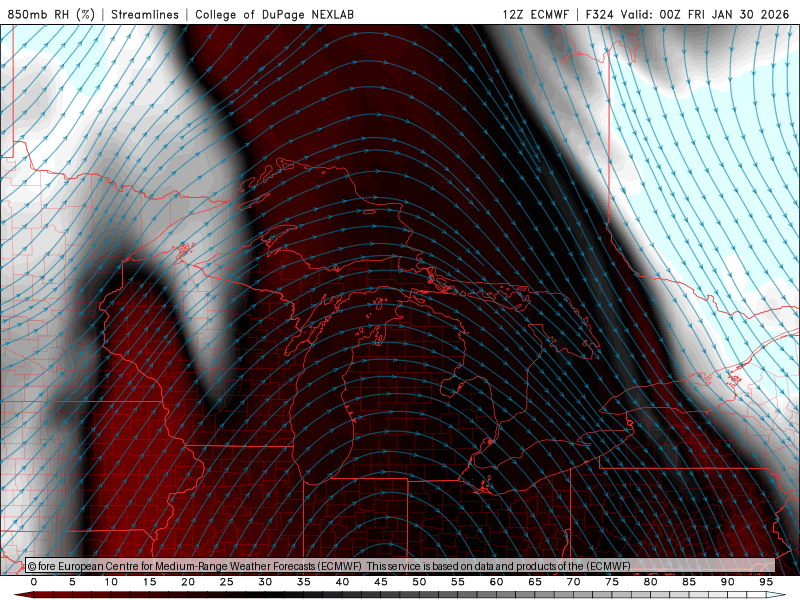Click the '10' label on the color scale

pos(111,582)
